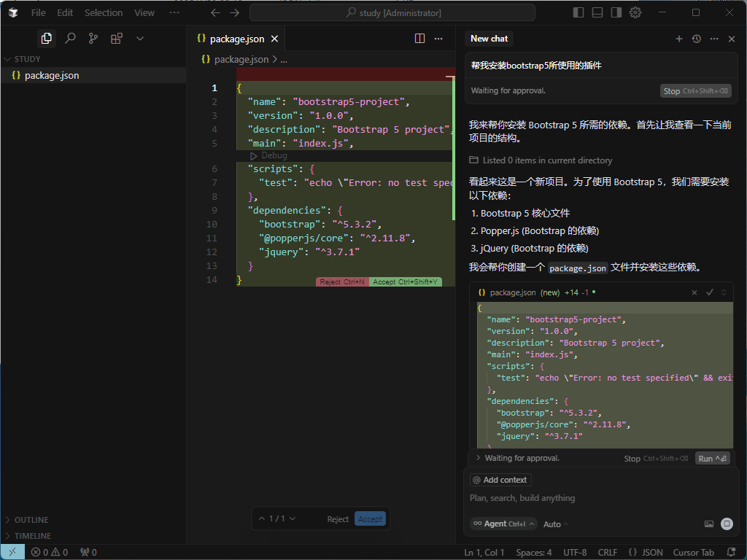The height and width of the screenshot is (560, 747).
Task: Open the Extensions view icon
Action: coord(117,39)
